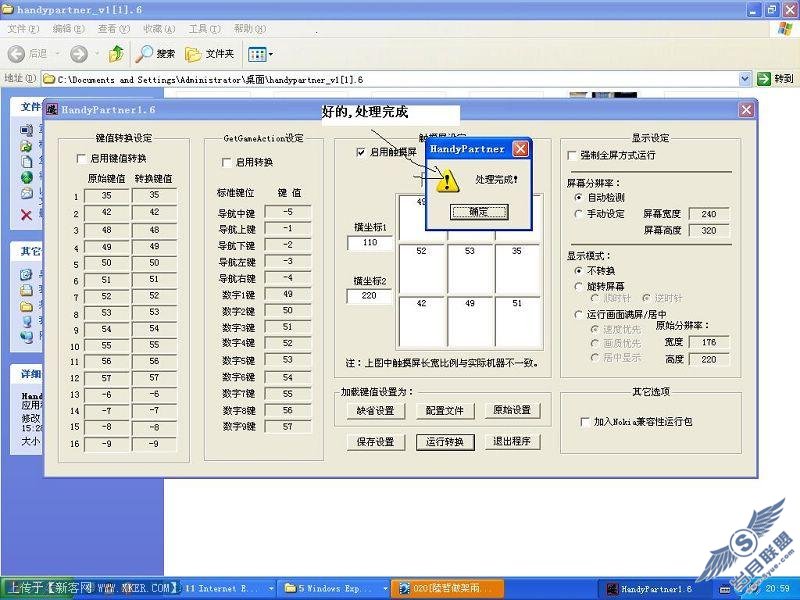This screenshot has height=600, width=800.
Task: Open the 编辑(E) menu
Action: click(x=68, y=29)
